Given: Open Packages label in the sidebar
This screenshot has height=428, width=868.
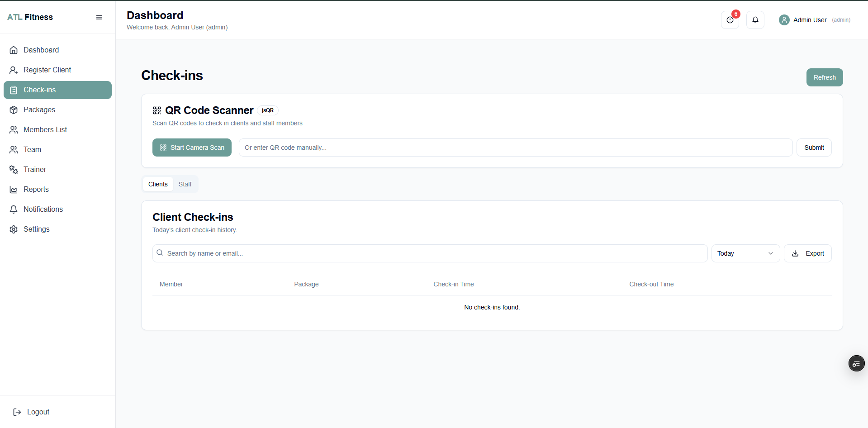Looking at the screenshot, I should tap(39, 110).
